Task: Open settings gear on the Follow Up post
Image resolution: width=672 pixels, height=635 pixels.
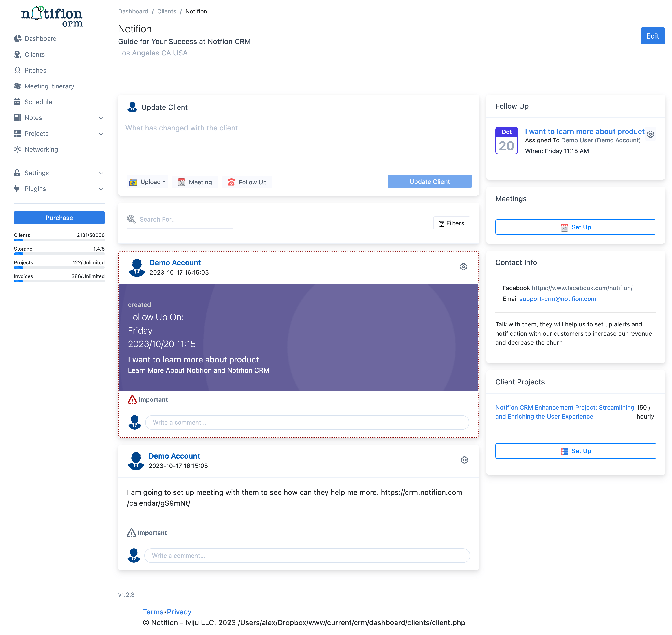Action: point(463,267)
